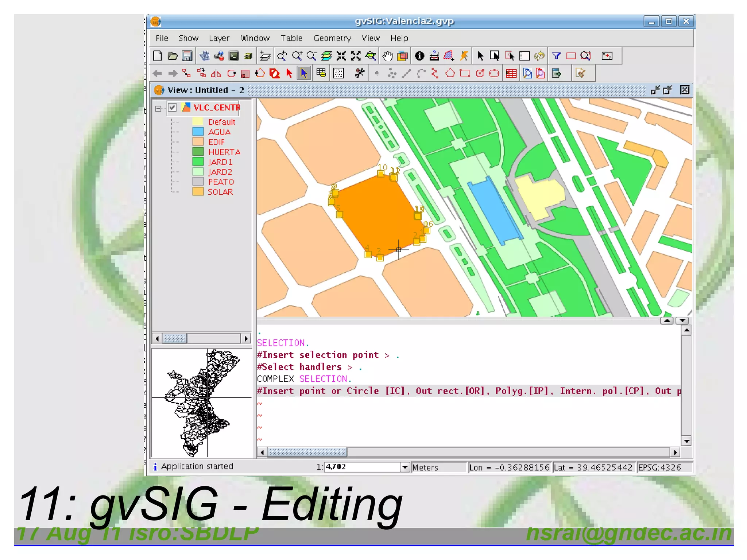The height and width of the screenshot is (560, 747).
Task: Select the Information tool icon
Action: click(x=419, y=56)
